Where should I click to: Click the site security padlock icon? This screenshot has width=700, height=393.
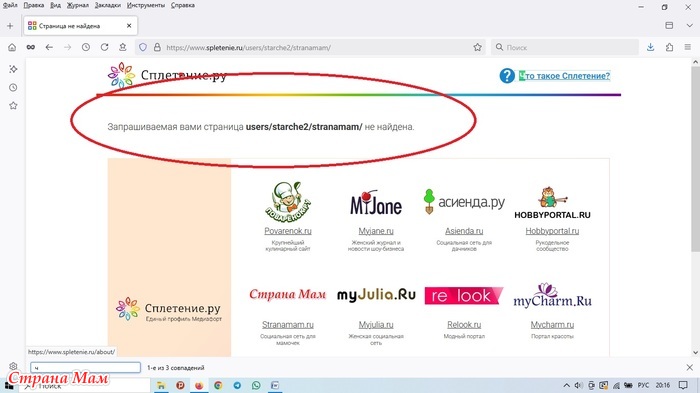point(157,47)
